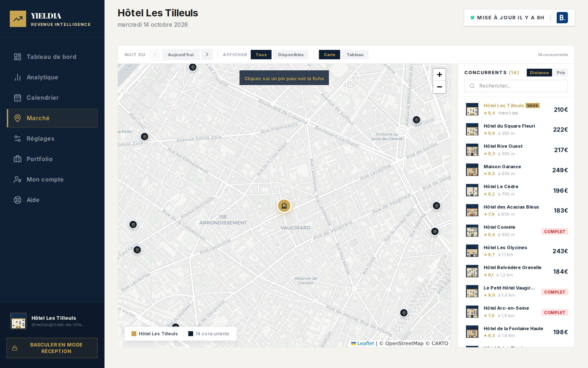This screenshot has width=588, height=368.
Task: Click the Yieldia logo icon
Action: pos(18,19)
